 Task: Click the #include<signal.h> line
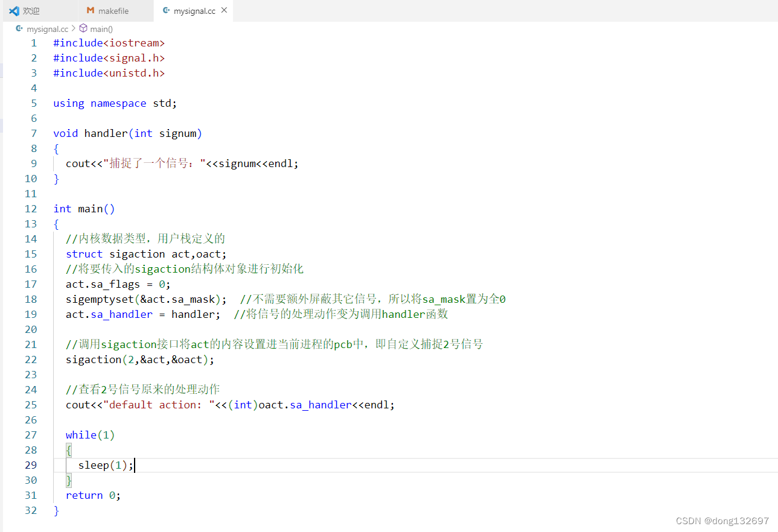tap(109, 58)
